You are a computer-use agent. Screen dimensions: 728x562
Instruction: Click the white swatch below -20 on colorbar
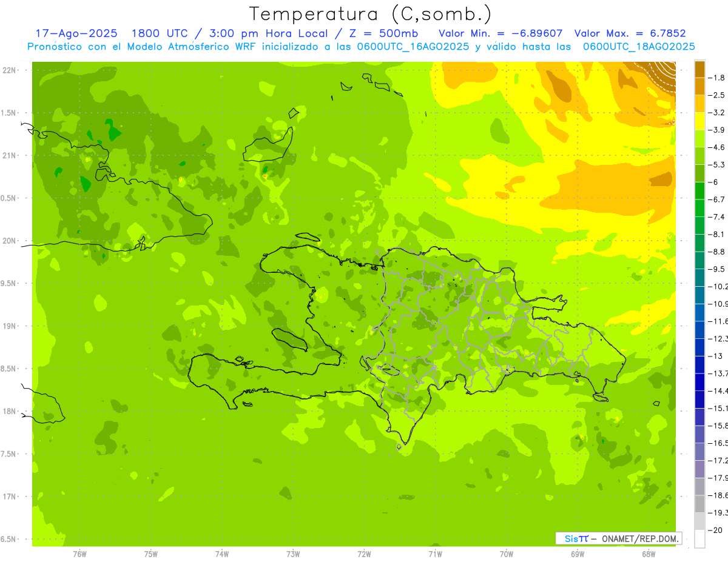click(x=699, y=539)
